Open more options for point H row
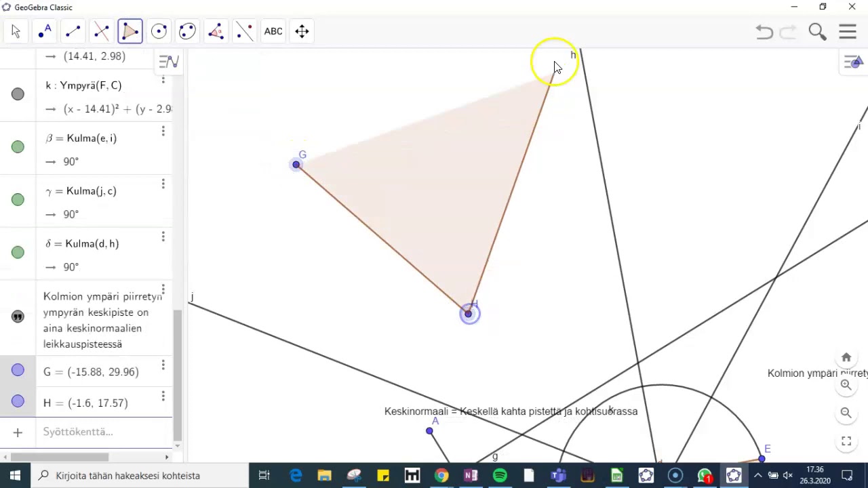This screenshot has height=488, width=868. tap(163, 396)
